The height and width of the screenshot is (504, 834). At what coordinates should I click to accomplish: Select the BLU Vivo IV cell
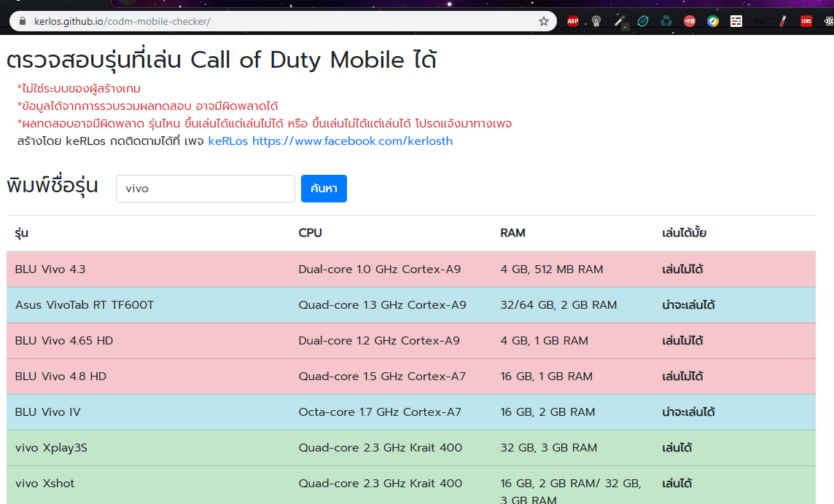[48, 412]
